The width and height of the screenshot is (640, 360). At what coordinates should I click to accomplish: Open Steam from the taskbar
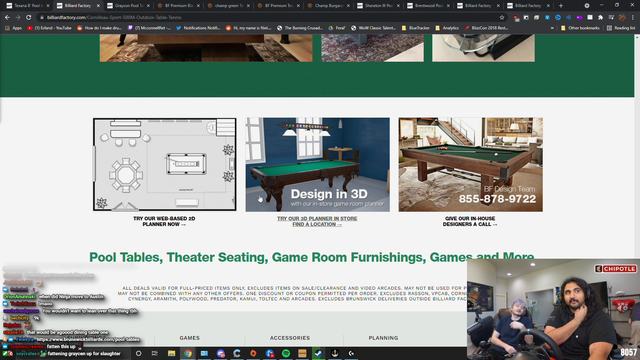click(x=318, y=353)
